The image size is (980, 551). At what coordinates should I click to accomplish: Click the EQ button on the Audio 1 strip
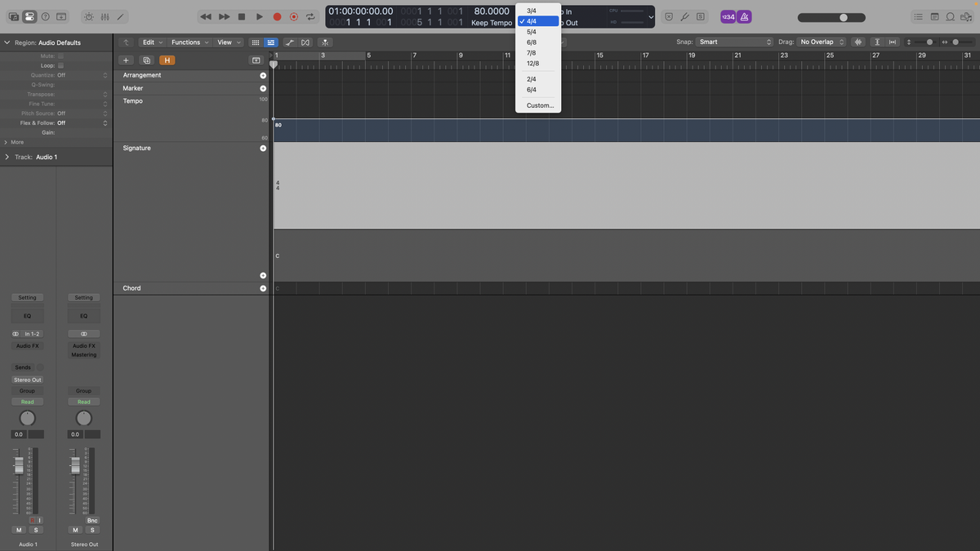click(x=27, y=315)
